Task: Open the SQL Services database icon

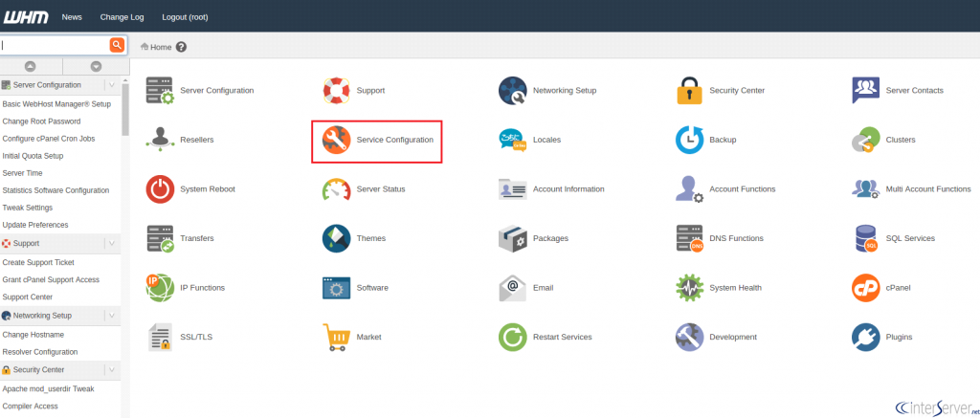Action: [865, 239]
